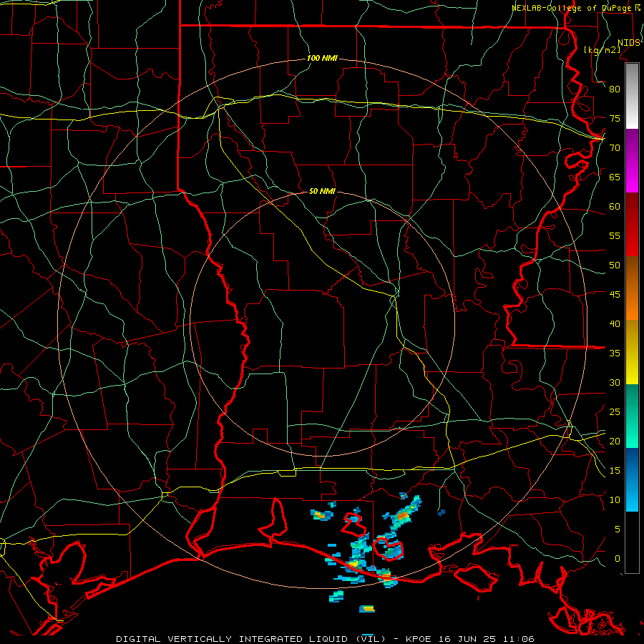
Task: Click the Digital Vertically Integrated Liquid title text
Action: (x=250, y=639)
